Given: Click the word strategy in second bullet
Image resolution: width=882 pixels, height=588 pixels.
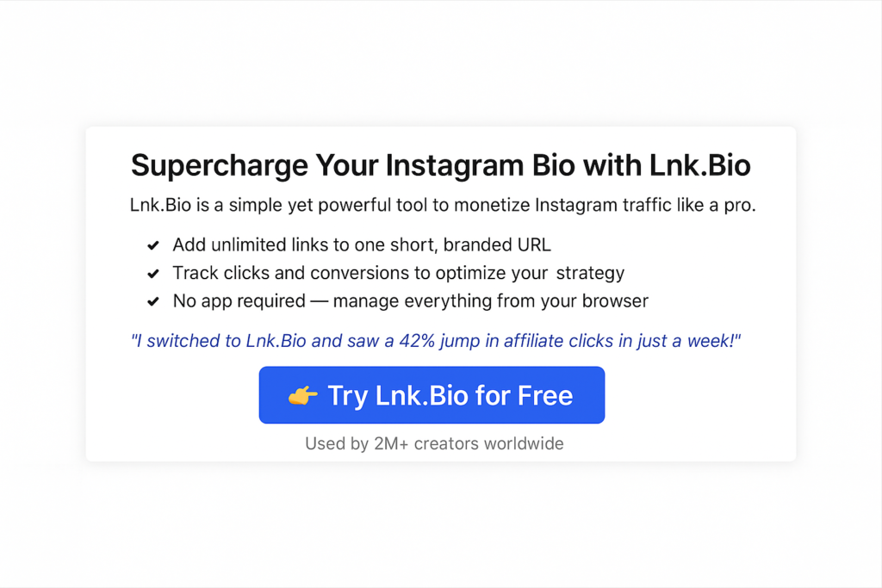Looking at the screenshot, I should pos(590,274).
